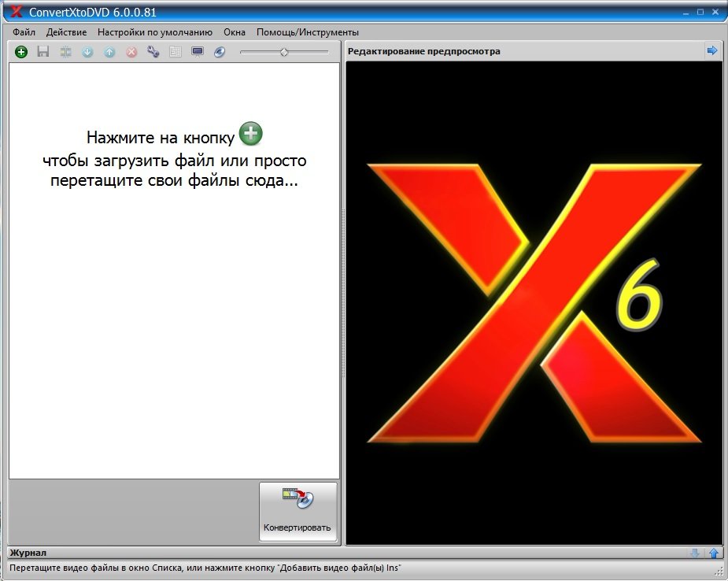Image resolution: width=728 pixels, height=581 pixels.
Task: Click the blue up arrow in Журнал bar
Action: (714, 553)
